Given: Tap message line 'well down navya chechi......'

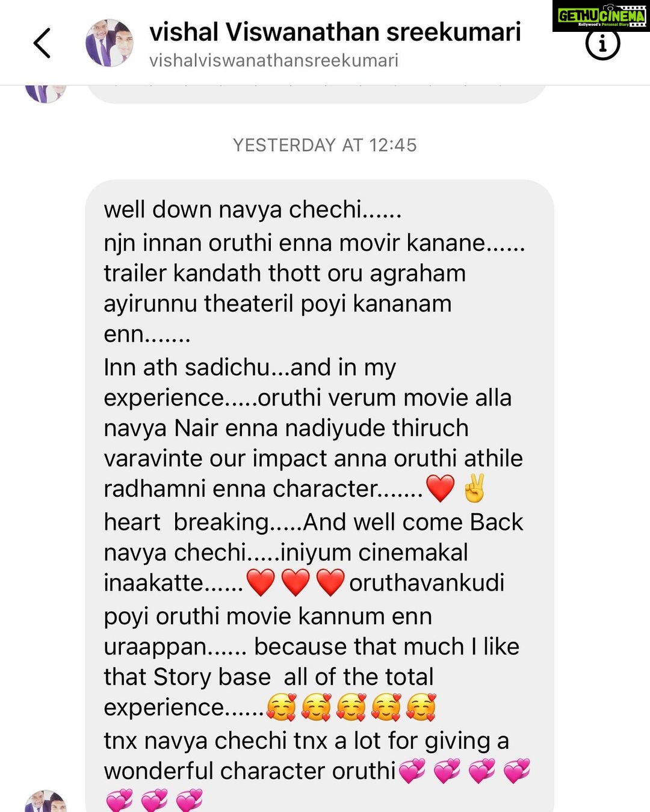Looking at the screenshot, I should point(252,210).
